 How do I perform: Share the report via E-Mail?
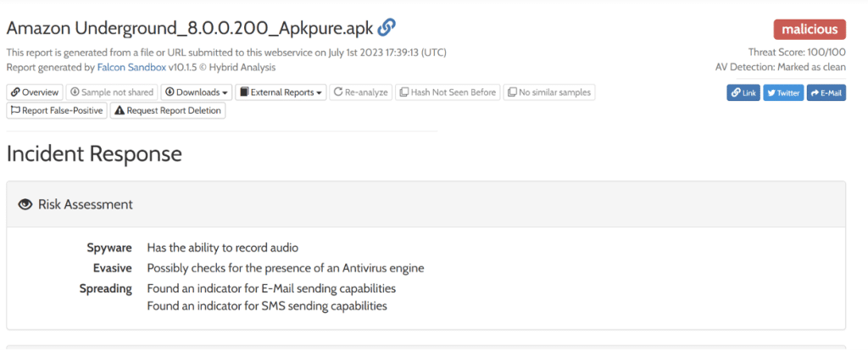(826, 92)
